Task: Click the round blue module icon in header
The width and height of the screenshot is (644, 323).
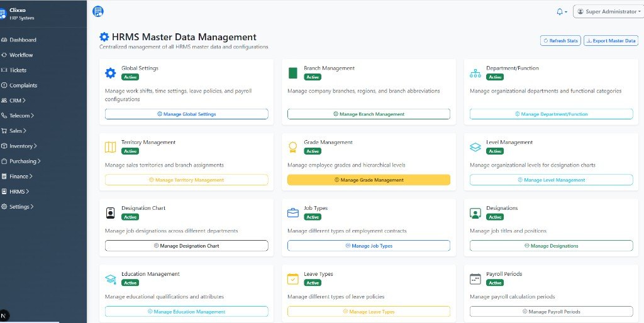Action: pyautogui.click(x=98, y=11)
